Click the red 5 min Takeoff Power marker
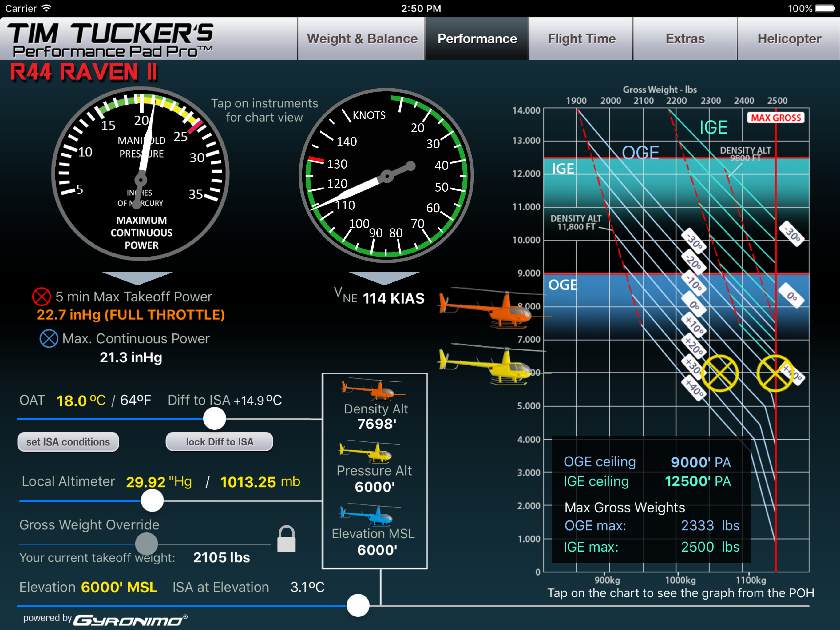Screen dimensions: 840x630 [x=42, y=297]
